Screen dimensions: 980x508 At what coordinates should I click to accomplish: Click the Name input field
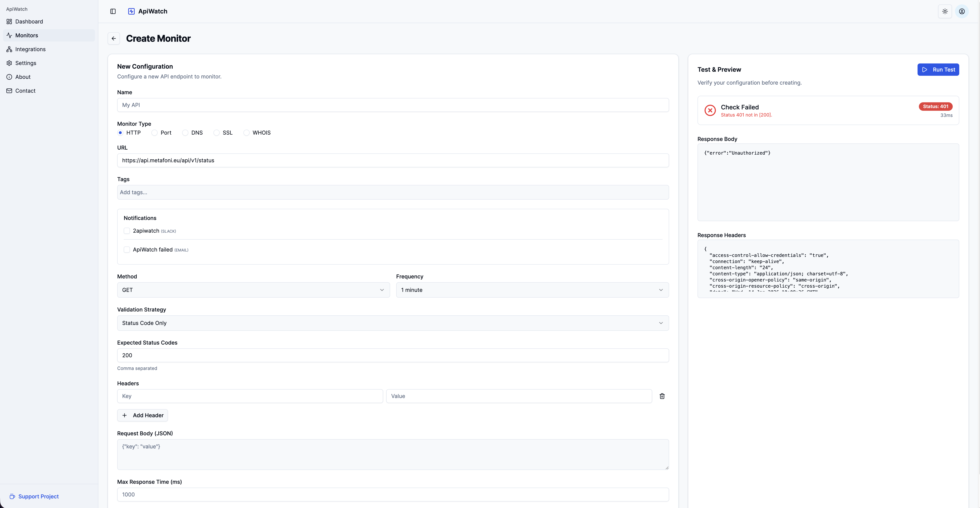[x=393, y=105]
